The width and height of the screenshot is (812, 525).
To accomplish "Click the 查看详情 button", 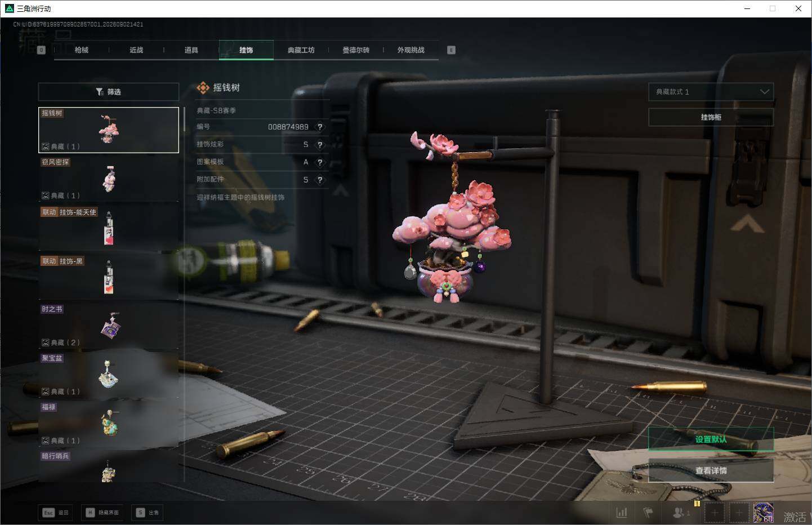I will (x=711, y=470).
